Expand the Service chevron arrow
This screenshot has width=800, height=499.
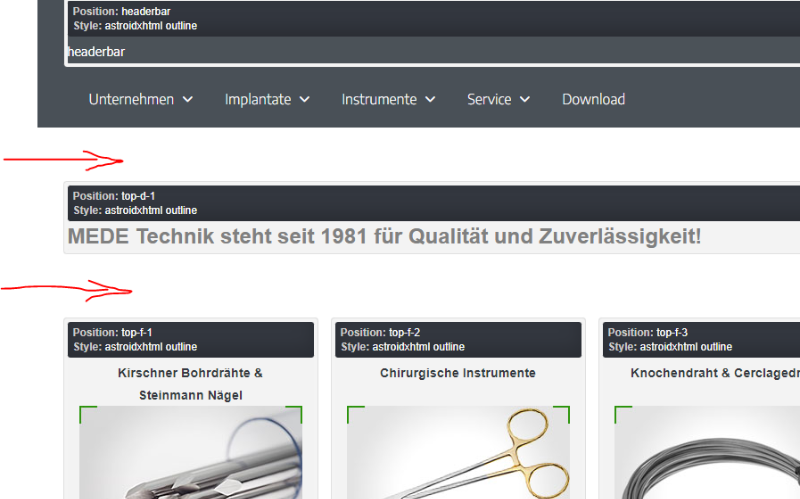tap(525, 100)
